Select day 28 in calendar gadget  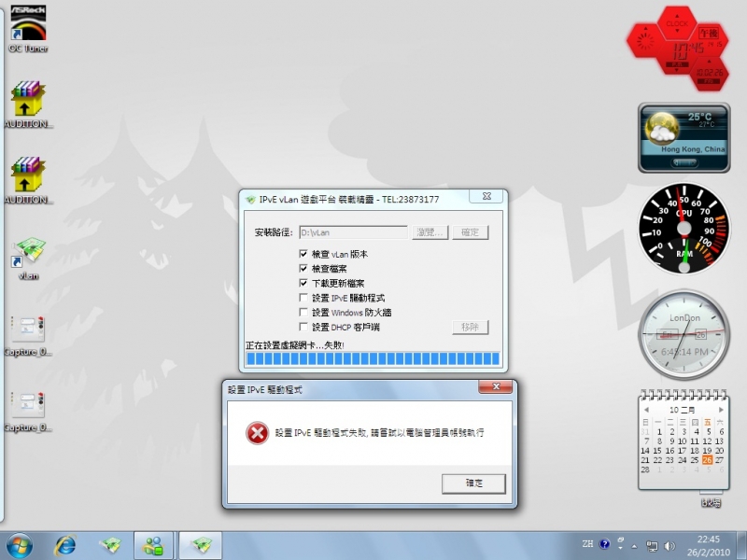[645, 469]
